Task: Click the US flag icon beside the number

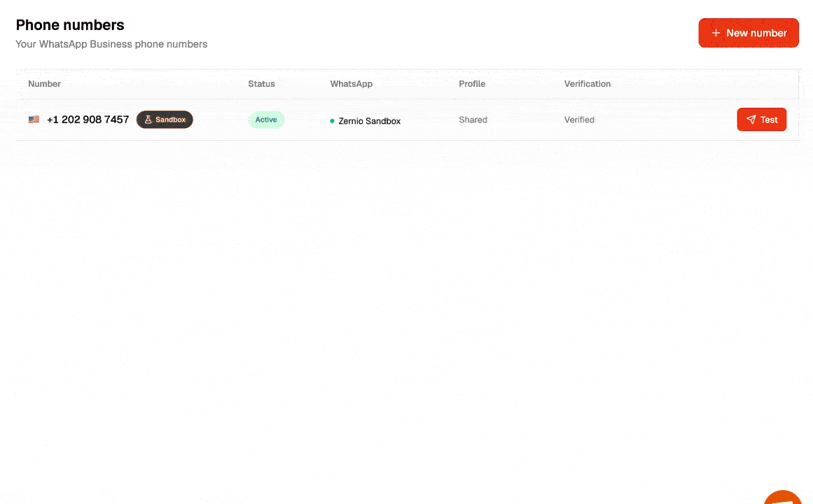Action: [34, 119]
